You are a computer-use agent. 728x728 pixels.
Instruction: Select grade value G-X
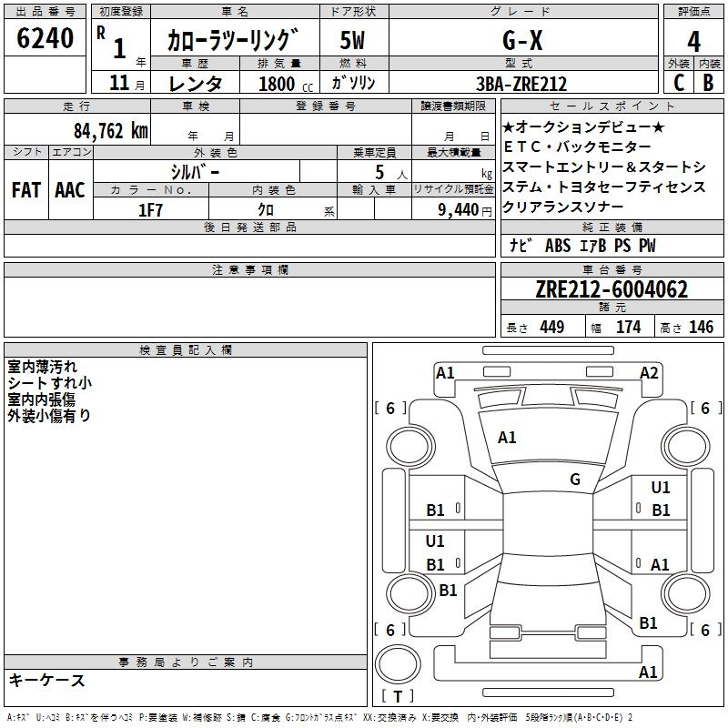(522, 40)
